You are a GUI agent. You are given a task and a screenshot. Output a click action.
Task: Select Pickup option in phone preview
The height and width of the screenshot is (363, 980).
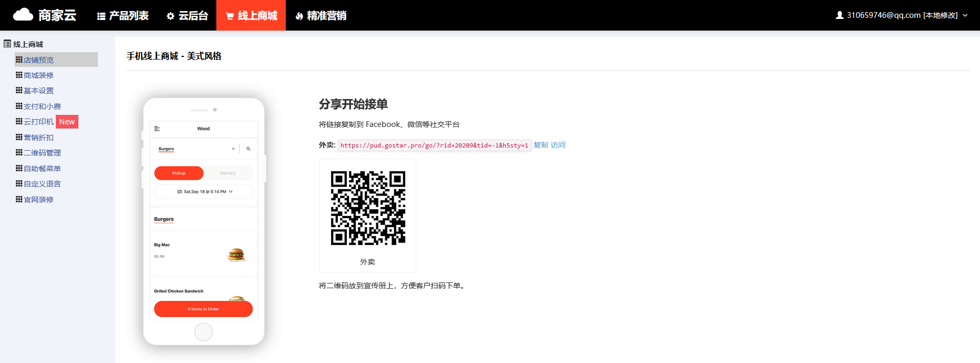pyautogui.click(x=179, y=173)
